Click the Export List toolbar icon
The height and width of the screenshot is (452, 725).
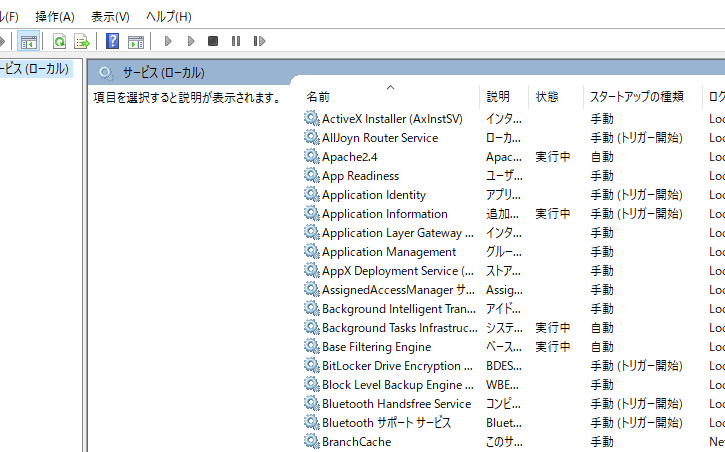pos(82,42)
